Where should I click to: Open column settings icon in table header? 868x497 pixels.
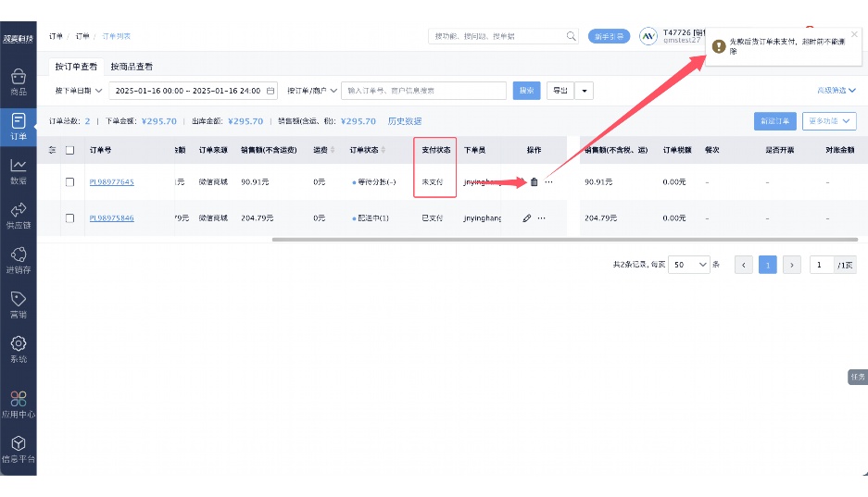[x=52, y=150]
